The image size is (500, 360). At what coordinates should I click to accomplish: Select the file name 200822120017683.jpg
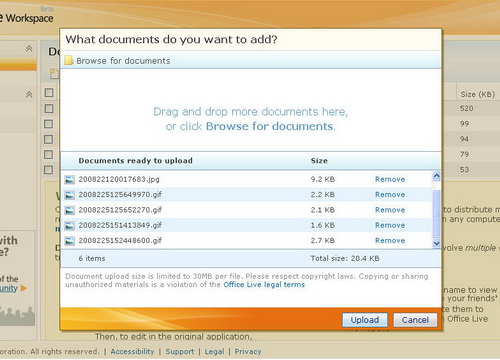119,179
